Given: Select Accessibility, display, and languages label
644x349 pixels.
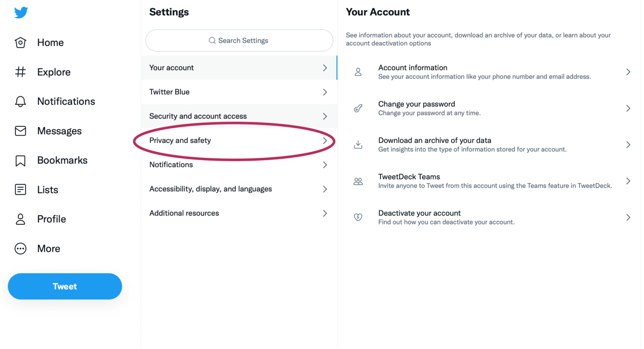Looking at the screenshot, I should (210, 189).
